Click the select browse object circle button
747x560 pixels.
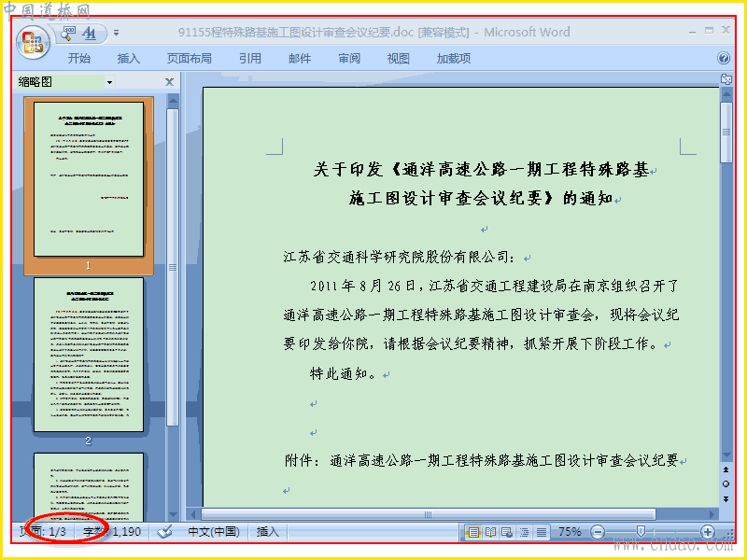point(726,483)
